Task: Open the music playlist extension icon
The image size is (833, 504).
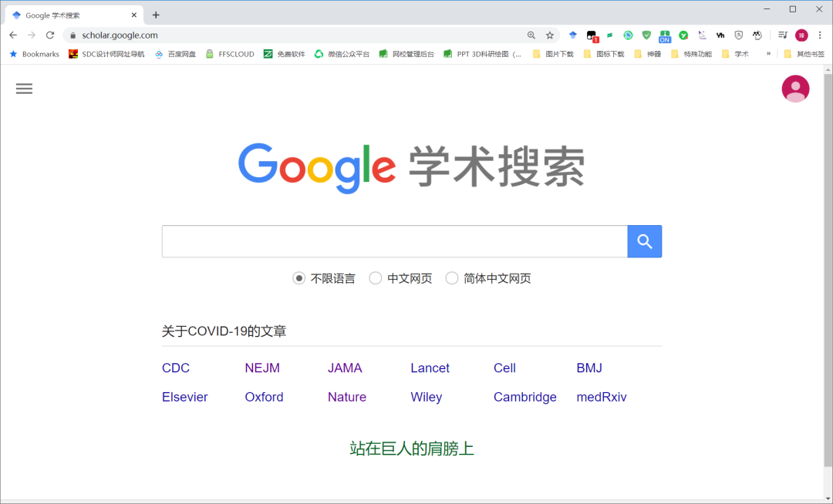Action: (x=781, y=35)
